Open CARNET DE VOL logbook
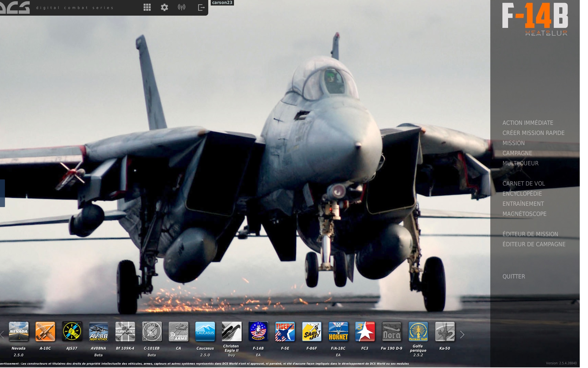Screen dimensions: 588x368 [524, 183]
